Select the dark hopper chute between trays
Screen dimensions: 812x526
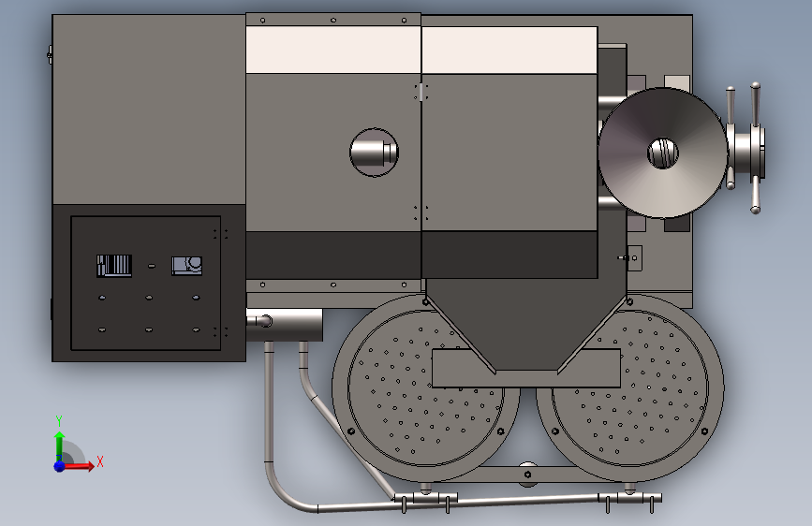(x=526, y=326)
